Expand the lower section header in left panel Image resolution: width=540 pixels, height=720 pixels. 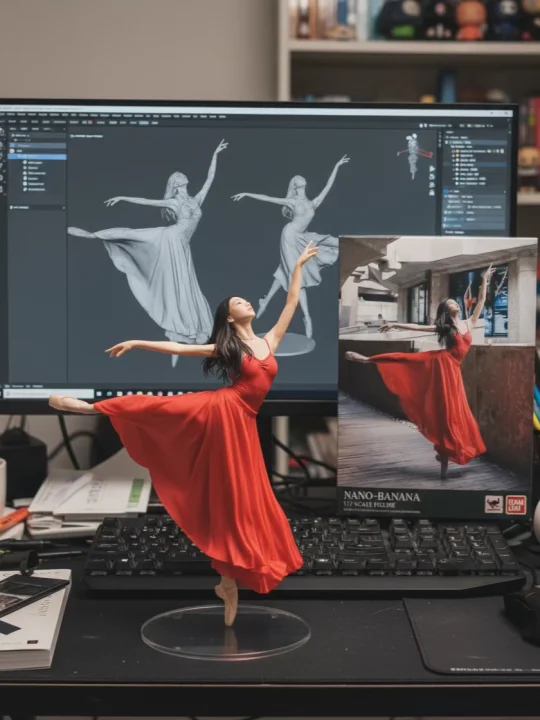37,208
